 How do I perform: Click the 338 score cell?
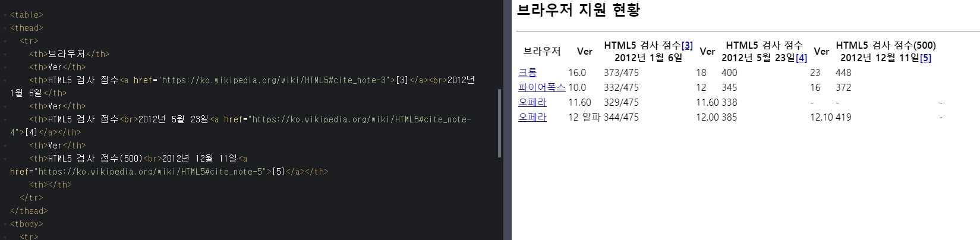click(729, 102)
